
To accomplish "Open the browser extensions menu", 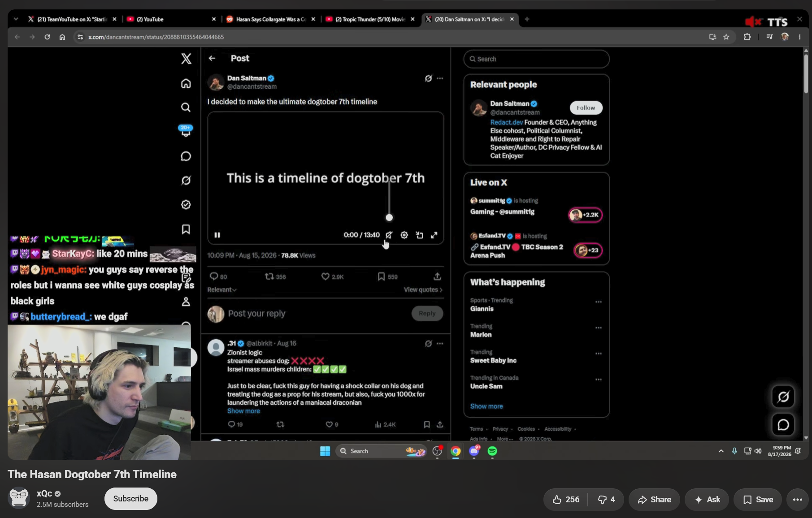I will (x=747, y=37).
